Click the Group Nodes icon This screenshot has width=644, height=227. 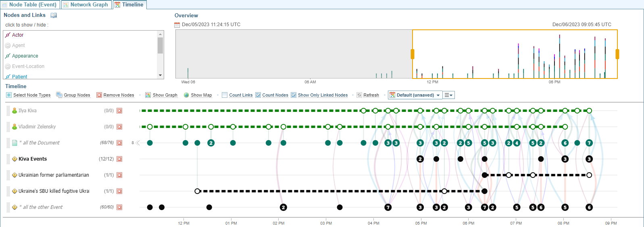pos(59,95)
